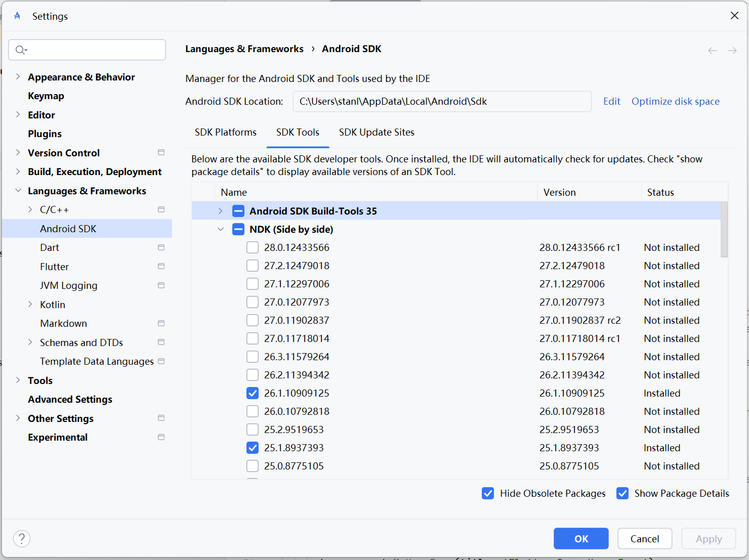Expand the C/C++ tree node

30,209
